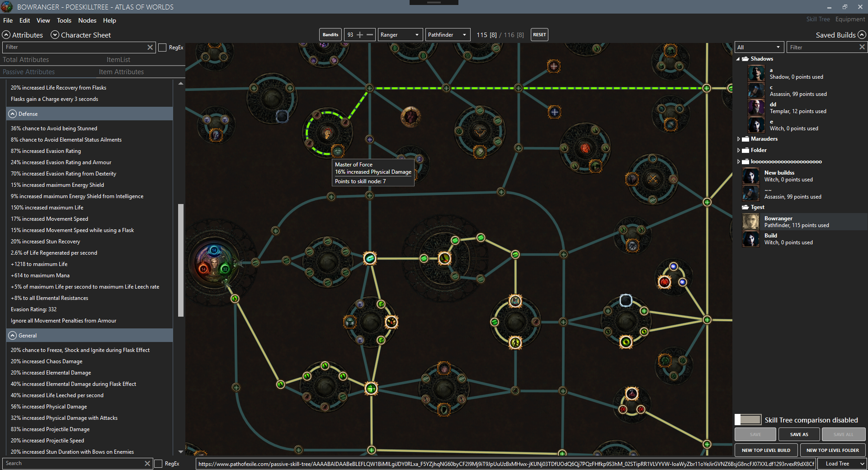The width and height of the screenshot is (868, 470).
Task: Clear the attributes Filter using its X icon
Action: click(x=151, y=47)
